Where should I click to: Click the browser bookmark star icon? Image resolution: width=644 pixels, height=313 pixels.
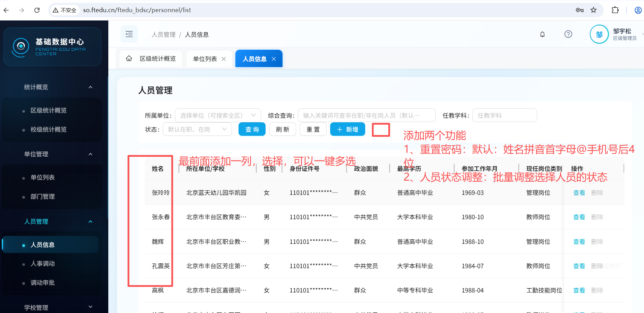point(594,10)
